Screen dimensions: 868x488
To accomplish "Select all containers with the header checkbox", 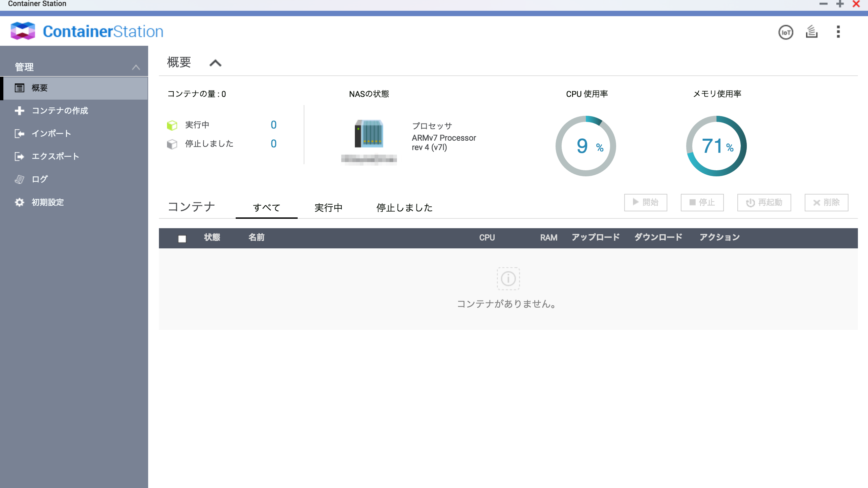I will point(182,239).
